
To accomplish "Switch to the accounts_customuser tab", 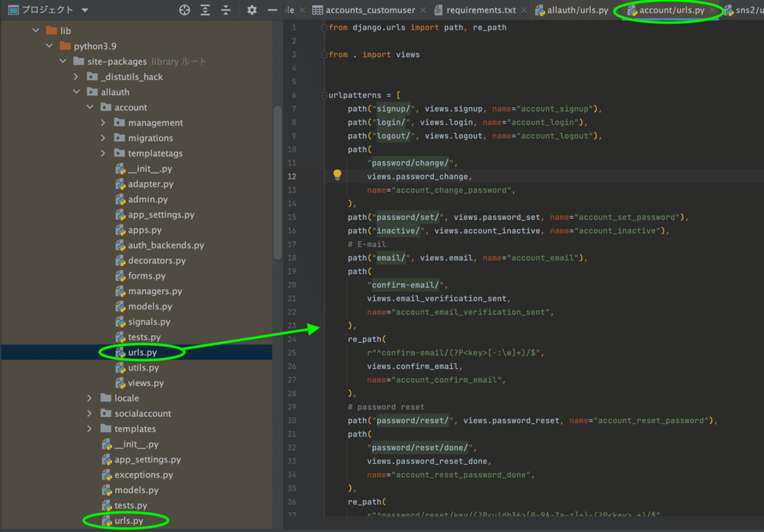I will 370,10.
